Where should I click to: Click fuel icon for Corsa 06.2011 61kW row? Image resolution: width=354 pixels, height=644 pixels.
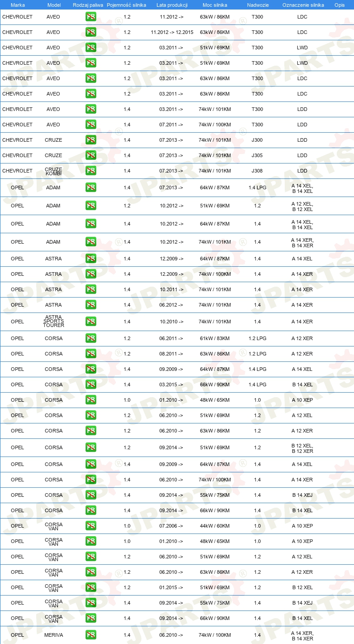click(91, 338)
